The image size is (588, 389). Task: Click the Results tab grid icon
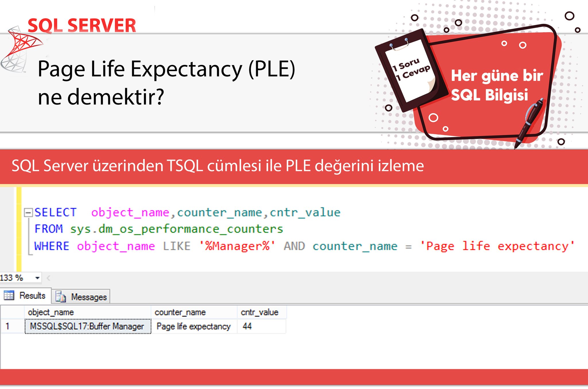pos(9,295)
